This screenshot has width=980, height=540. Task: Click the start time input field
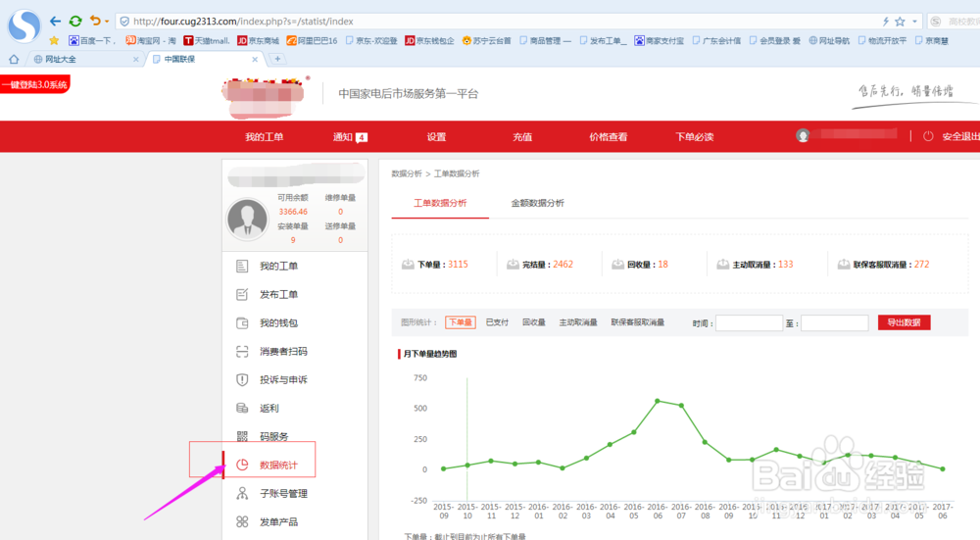tap(749, 323)
